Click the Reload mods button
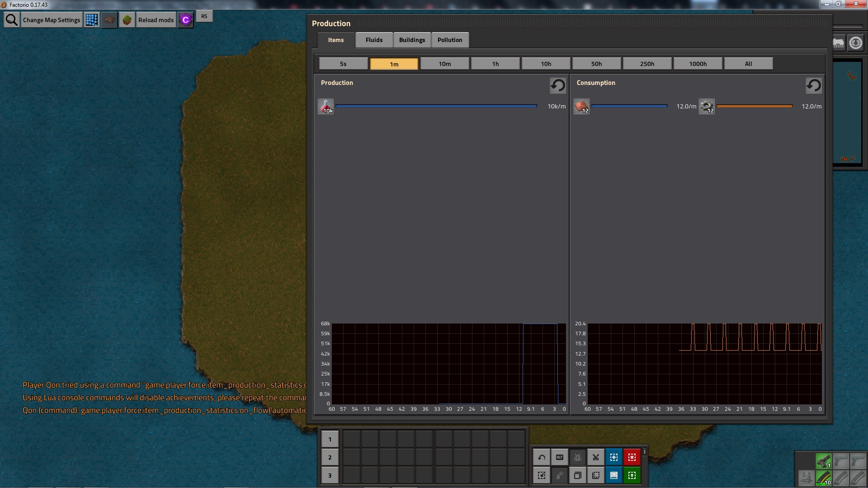 [x=156, y=20]
